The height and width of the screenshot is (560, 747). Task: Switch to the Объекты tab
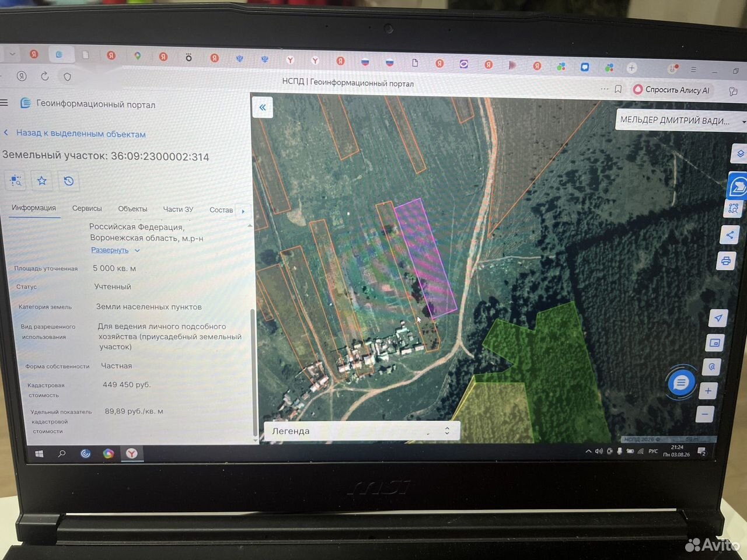[x=132, y=209]
